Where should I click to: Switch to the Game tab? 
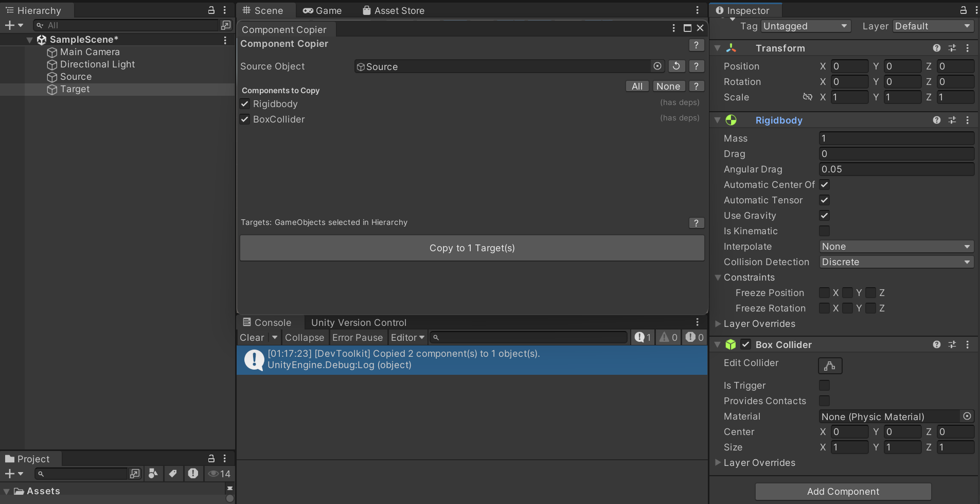(323, 10)
